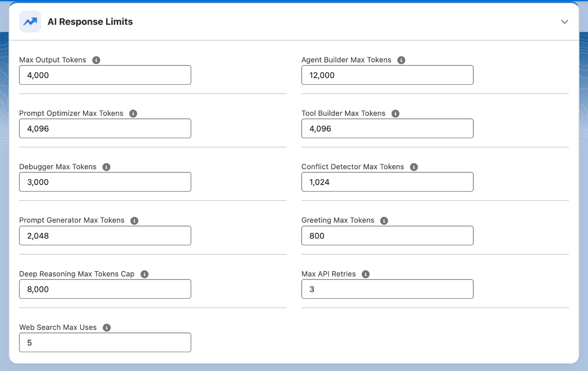View info for Greeting Max Tokens
Screen dimensions: 588x371
pos(384,221)
